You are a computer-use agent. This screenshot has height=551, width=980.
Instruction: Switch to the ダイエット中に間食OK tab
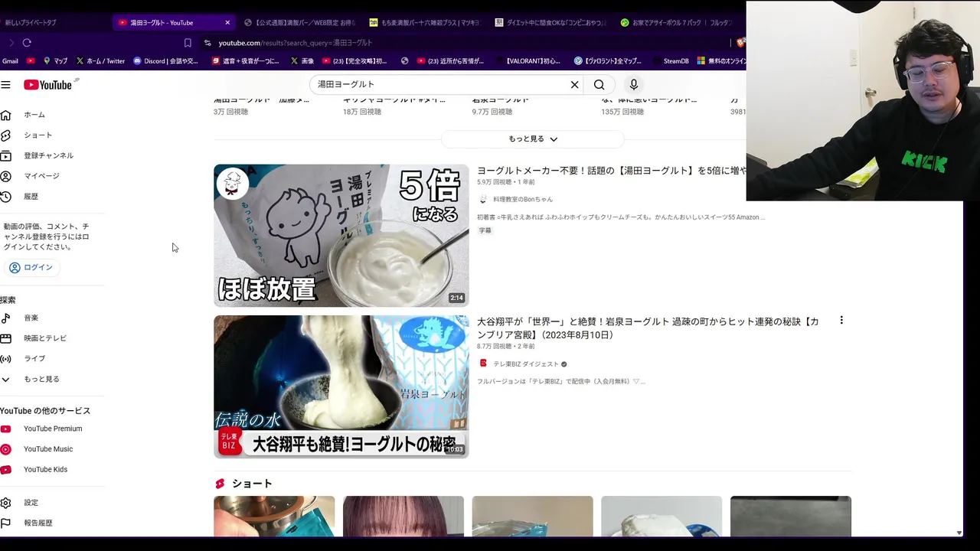click(549, 22)
